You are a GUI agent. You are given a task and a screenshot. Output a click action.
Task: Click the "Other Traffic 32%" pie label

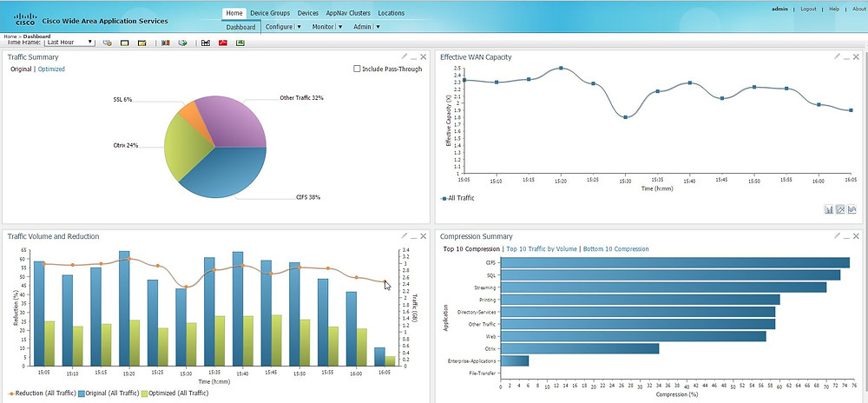click(302, 98)
